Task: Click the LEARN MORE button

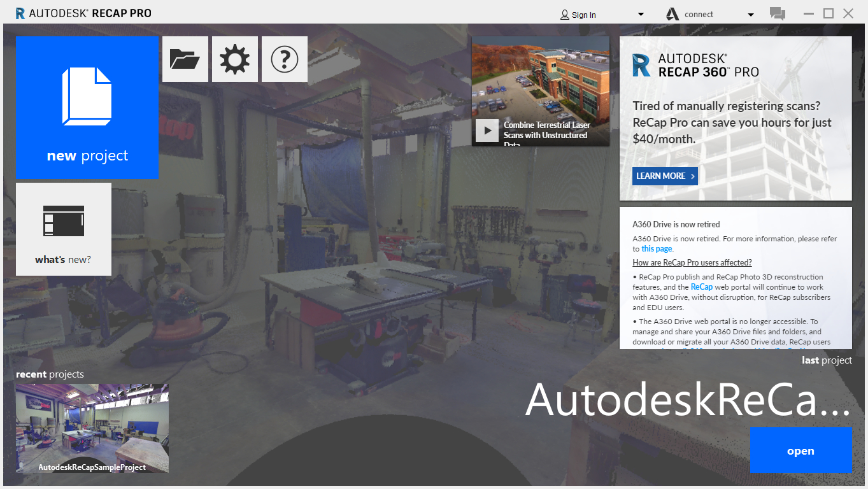Action: coord(665,176)
